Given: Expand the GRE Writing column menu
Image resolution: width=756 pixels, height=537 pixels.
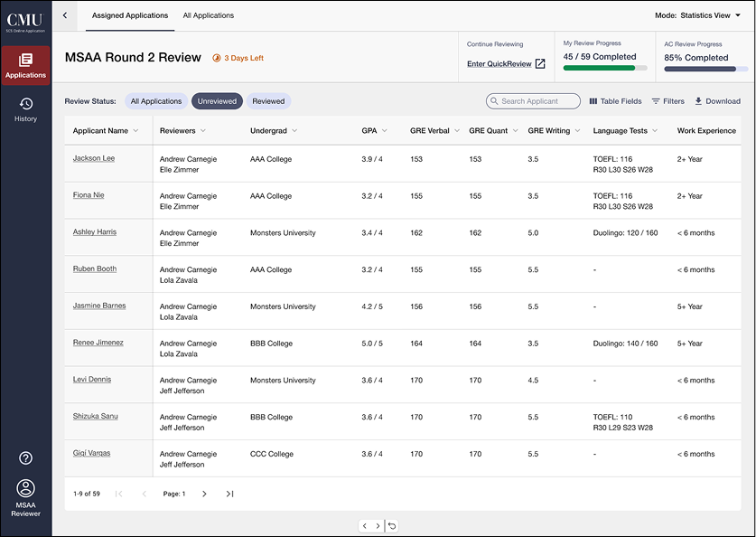Looking at the screenshot, I should pyautogui.click(x=577, y=131).
